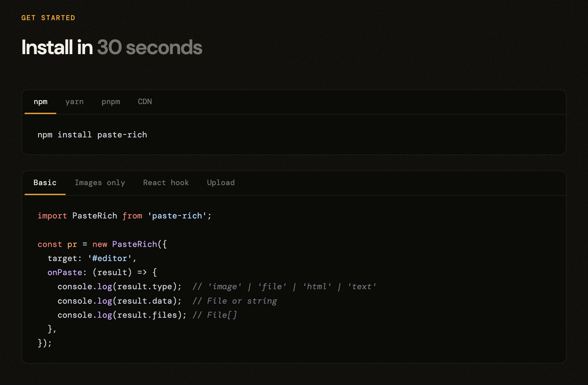Click the target: '#editor' code line
This screenshot has width=588, height=385.
point(92,258)
